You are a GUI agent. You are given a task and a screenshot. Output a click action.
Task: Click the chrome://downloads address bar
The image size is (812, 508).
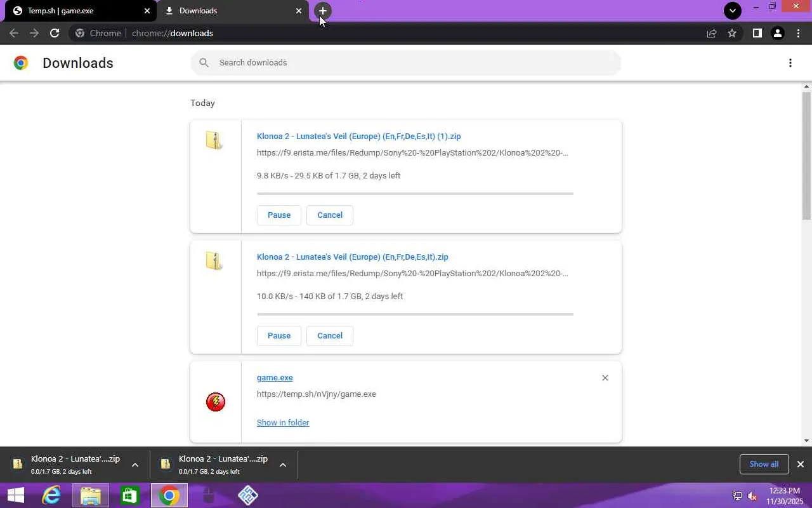(406, 33)
